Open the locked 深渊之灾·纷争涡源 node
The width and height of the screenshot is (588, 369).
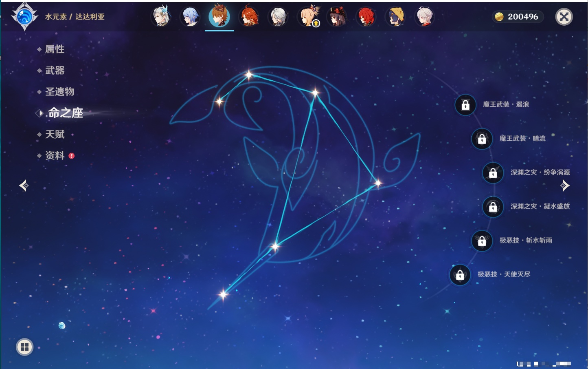(493, 172)
